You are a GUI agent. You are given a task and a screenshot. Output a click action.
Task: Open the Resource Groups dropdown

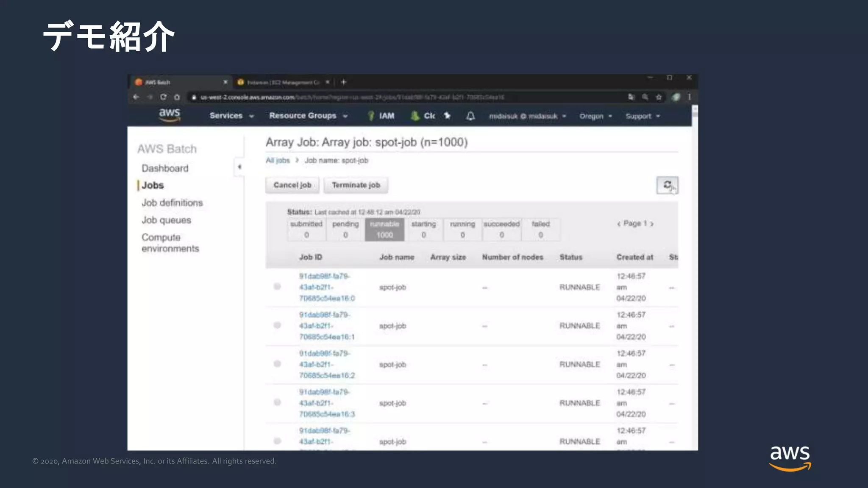click(x=308, y=116)
